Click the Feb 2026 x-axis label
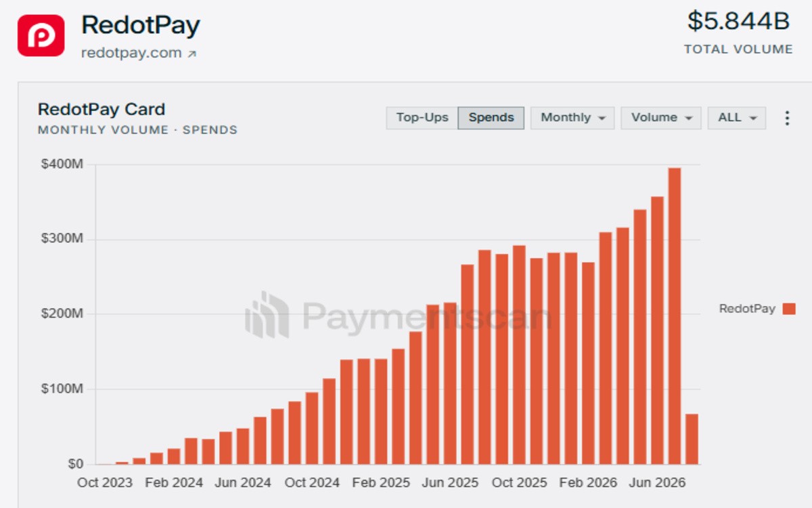This screenshot has width=812, height=508. point(588,483)
